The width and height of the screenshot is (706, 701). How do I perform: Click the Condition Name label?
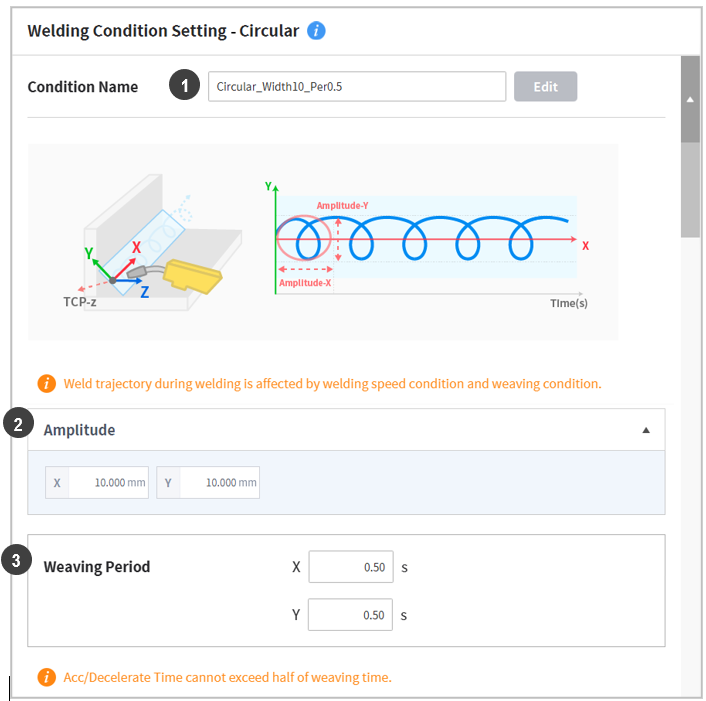pos(83,87)
